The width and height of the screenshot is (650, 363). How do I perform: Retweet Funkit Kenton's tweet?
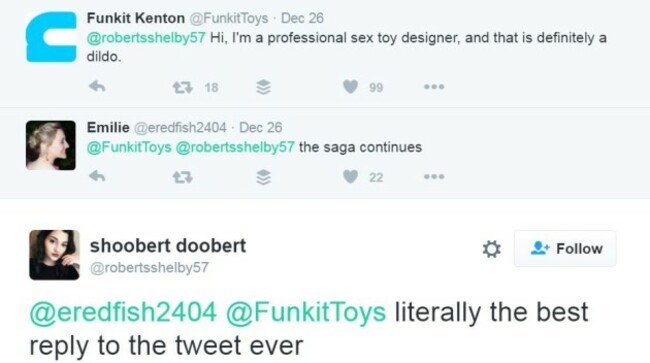click(182, 87)
